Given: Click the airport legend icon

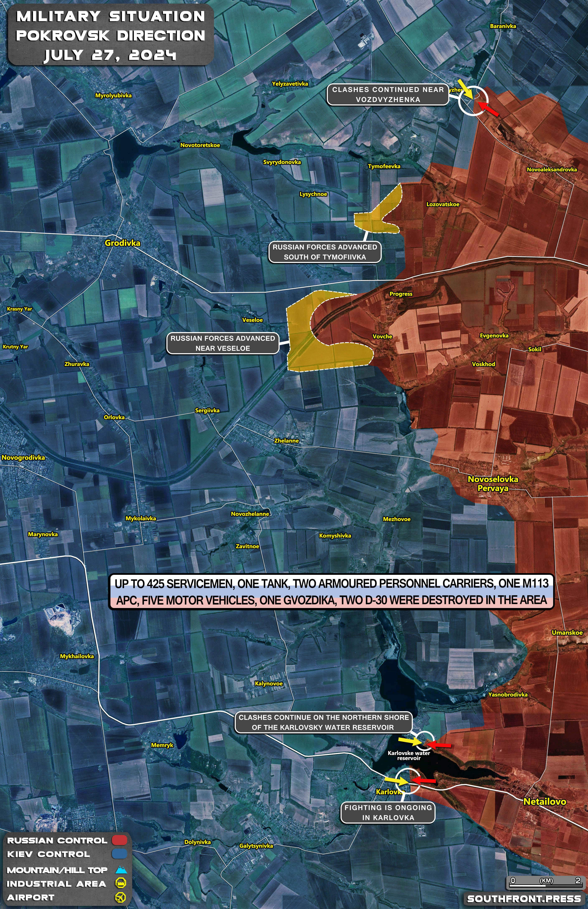Looking at the screenshot, I should click(x=120, y=897).
